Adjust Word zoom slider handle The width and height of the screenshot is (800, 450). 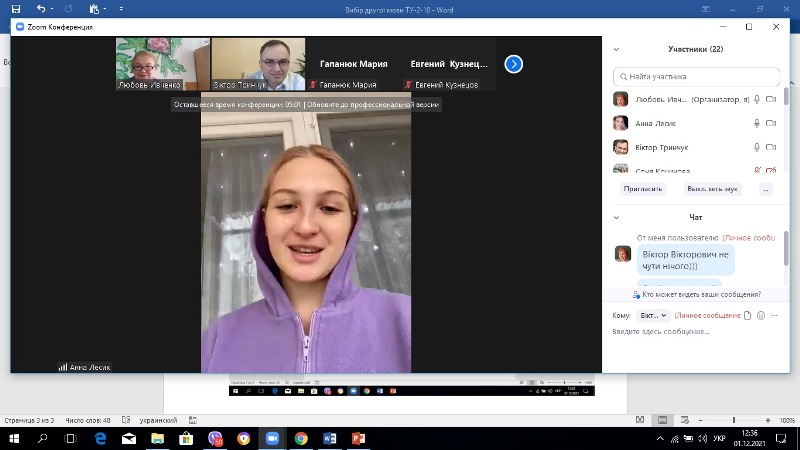pyautogui.click(x=734, y=420)
